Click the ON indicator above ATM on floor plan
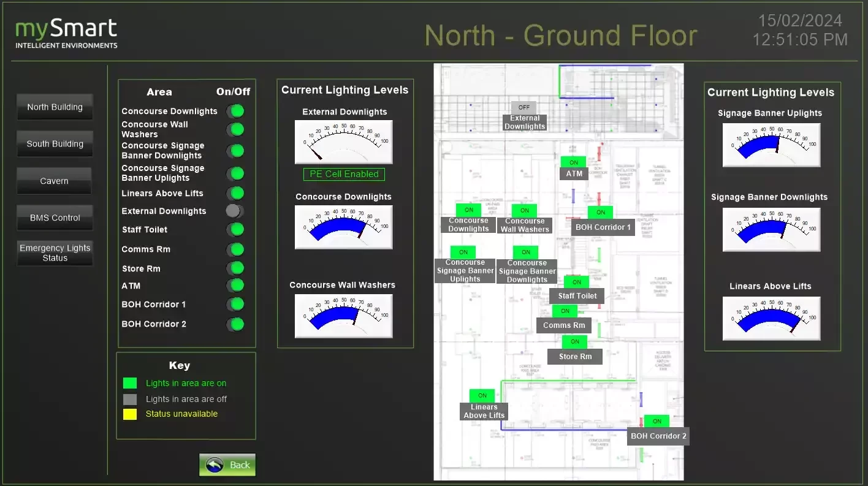868x486 pixels. tap(573, 162)
